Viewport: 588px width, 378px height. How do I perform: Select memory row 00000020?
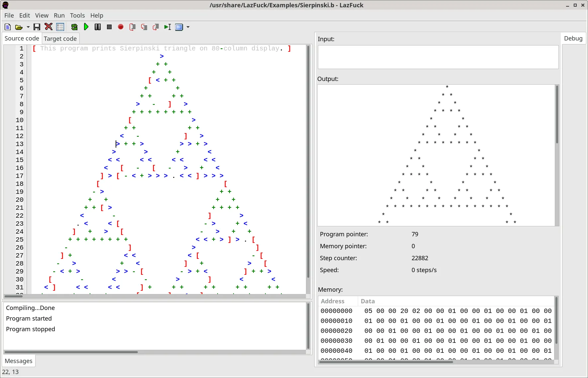coord(436,331)
